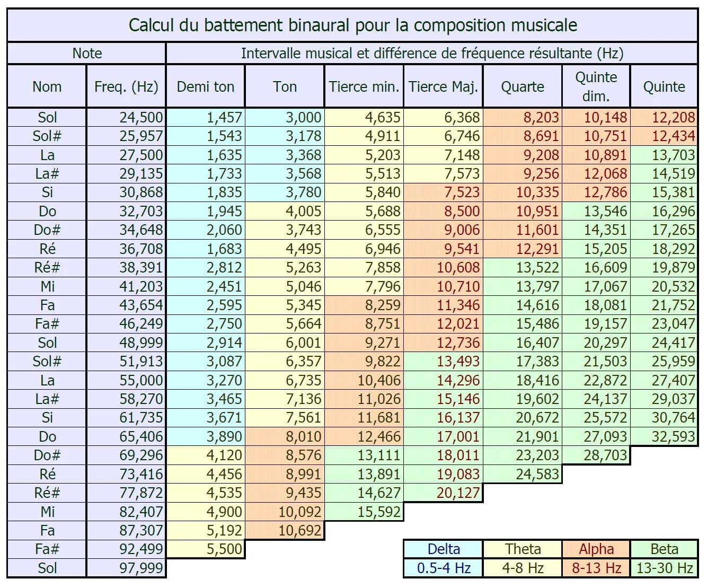Select the Quinte value 32,593
707x588 pixels.
664,436
